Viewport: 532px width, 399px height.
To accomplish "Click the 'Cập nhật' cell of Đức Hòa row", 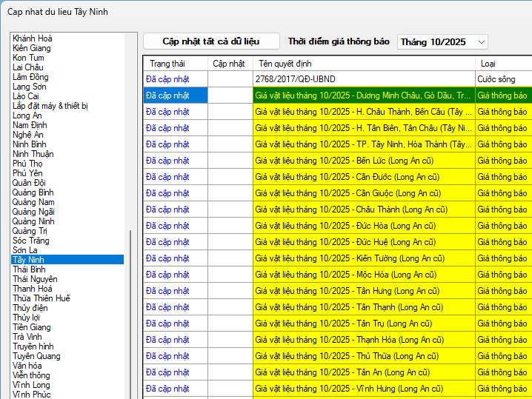I will click(x=230, y=226).
